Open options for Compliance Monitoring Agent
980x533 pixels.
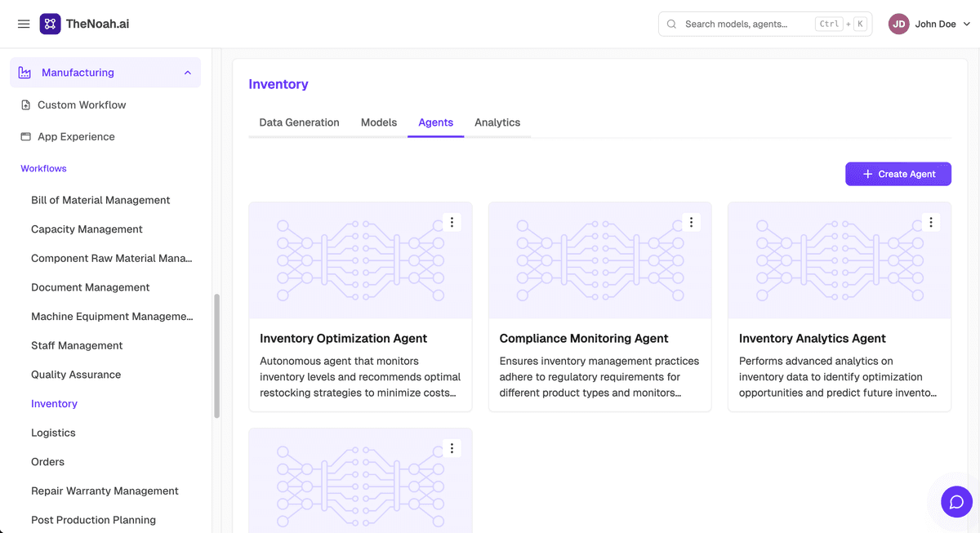click(691, 222)
